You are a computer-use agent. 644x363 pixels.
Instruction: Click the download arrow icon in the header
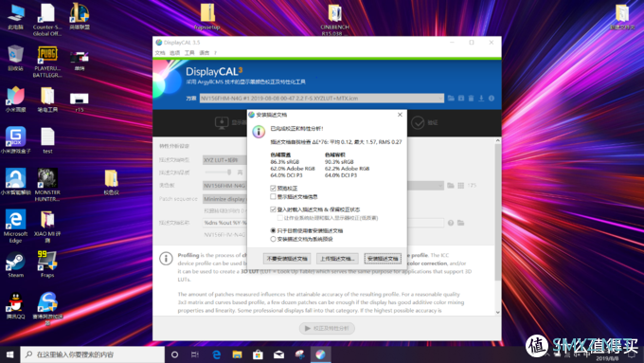[481, 99]
